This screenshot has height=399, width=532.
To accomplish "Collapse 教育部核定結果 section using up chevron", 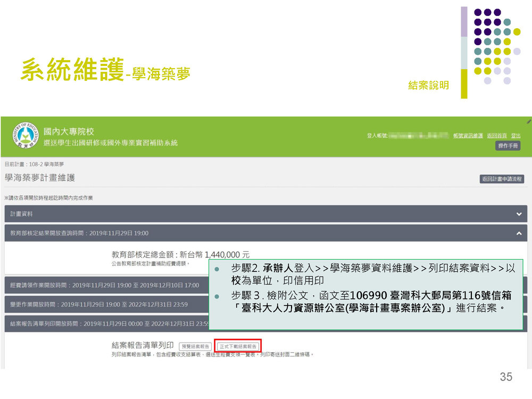I will pos(519,233).
